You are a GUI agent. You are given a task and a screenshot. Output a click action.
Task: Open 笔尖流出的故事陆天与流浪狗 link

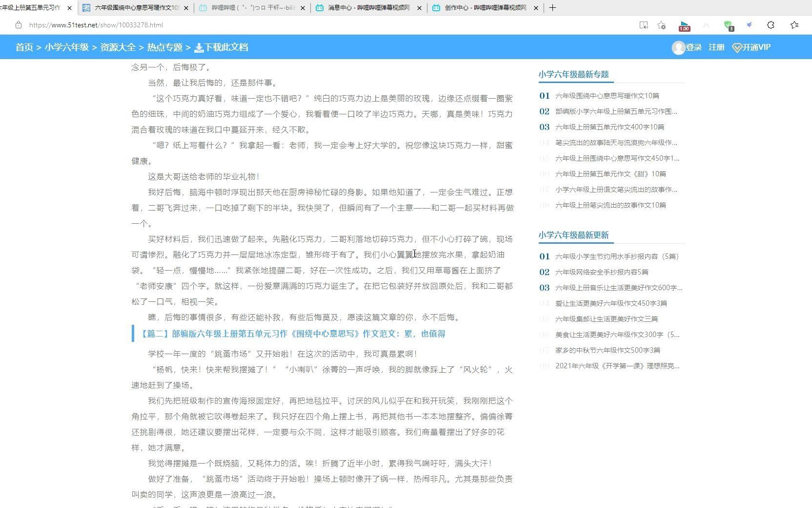click(616, 143)
